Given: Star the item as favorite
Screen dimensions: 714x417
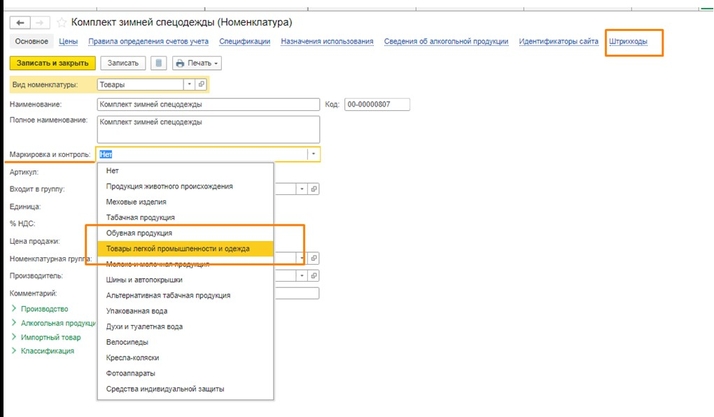Looking at the screenshot, I should [x=61, y=21].
